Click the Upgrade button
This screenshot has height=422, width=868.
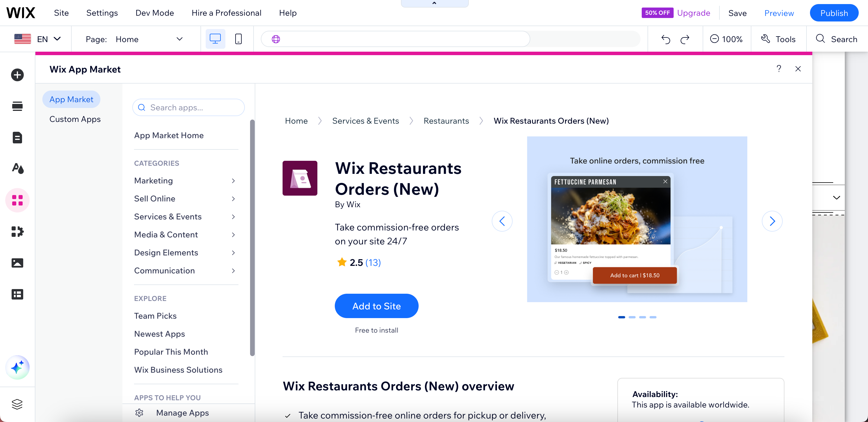[694, 12]
